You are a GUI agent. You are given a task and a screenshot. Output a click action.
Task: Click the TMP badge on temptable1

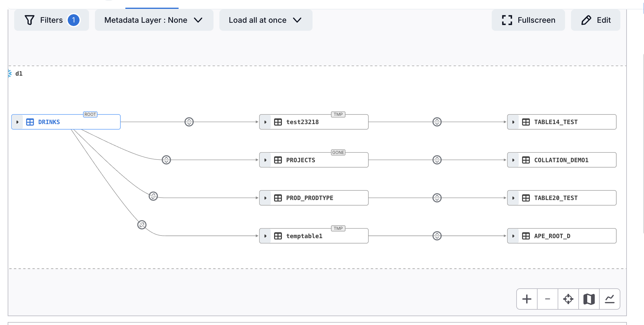(338, 228)
